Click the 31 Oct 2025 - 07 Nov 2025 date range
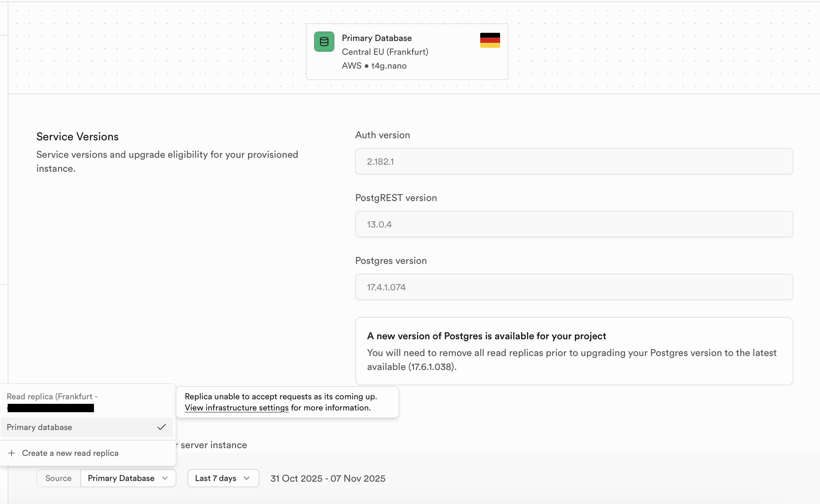Image resolution: width=820 pixels, height=504 pixels. [x=328, y=478]
